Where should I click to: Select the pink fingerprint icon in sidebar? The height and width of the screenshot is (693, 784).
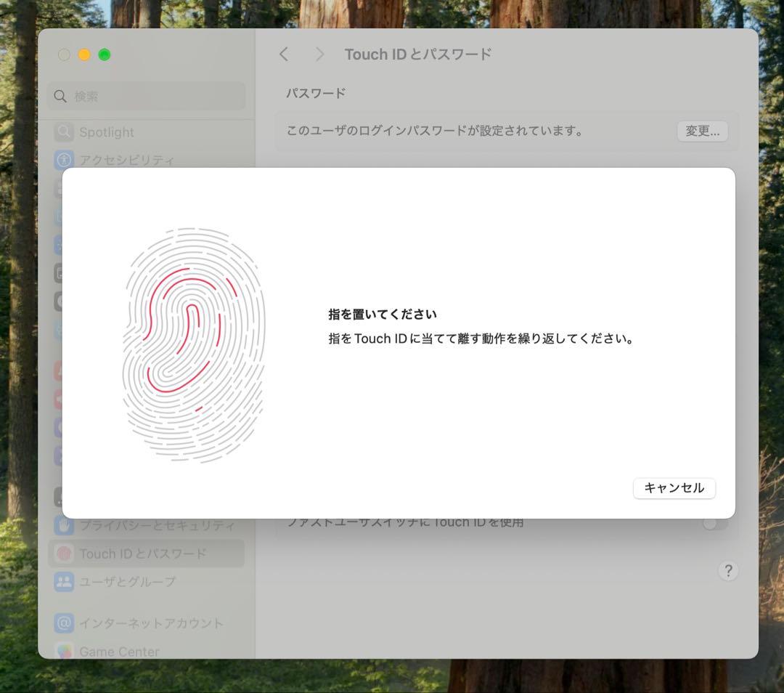(x=64, y=554)
